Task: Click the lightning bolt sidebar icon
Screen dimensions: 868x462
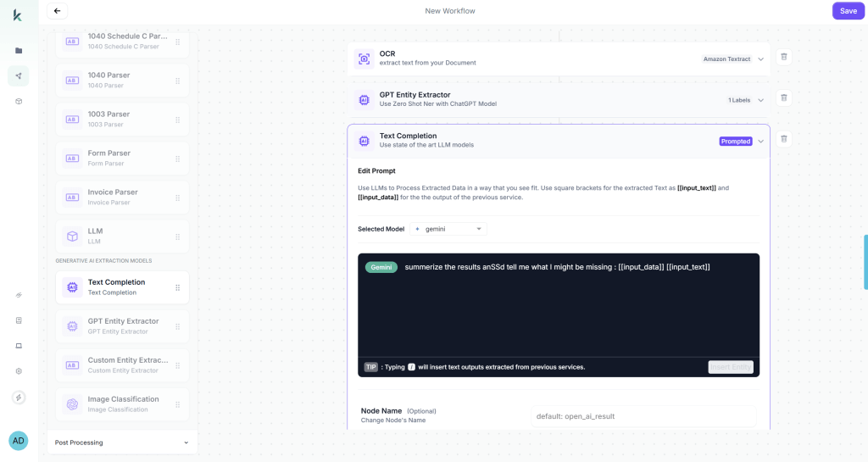Action: (19, 398)
